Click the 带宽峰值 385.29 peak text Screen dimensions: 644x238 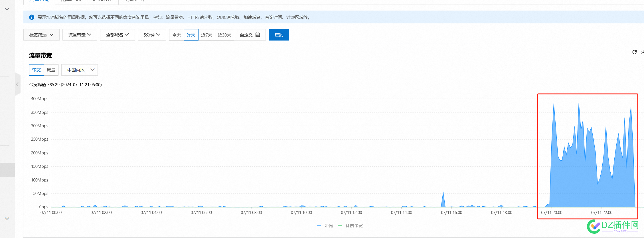pos(65,85)
